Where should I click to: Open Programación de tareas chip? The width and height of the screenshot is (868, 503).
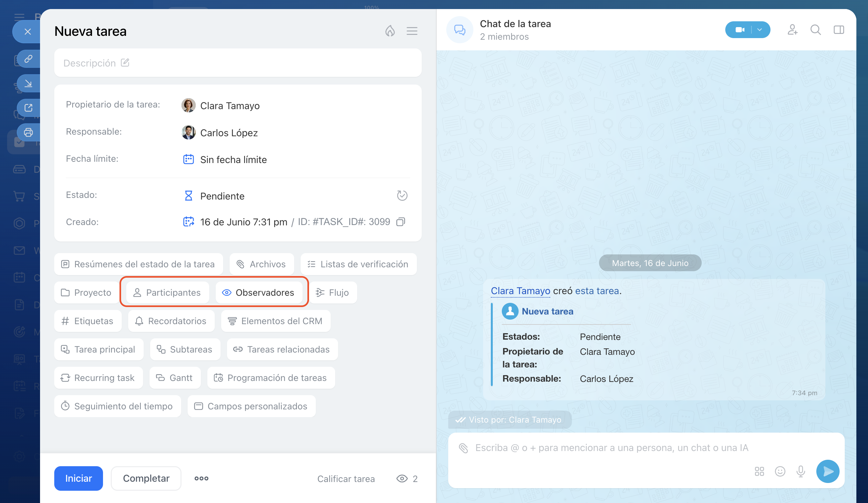[x=271, y=378]
